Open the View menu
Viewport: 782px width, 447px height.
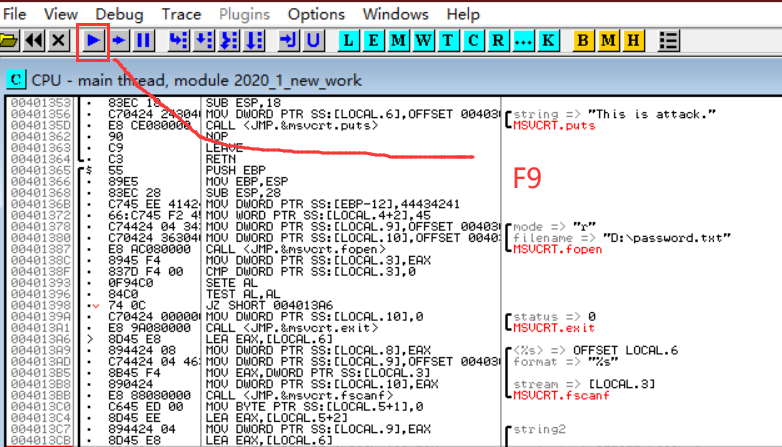61,14
